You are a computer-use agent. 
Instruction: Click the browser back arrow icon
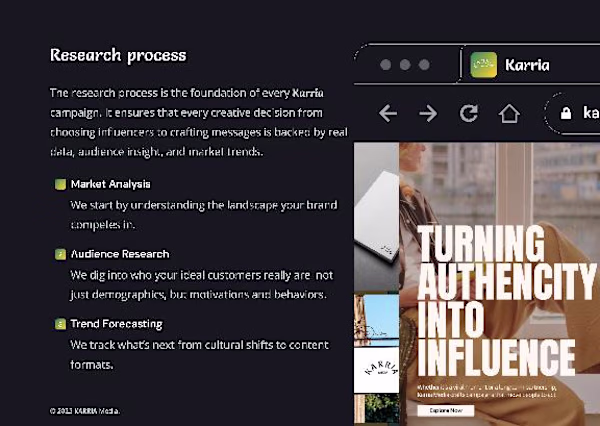coord(388,113)
